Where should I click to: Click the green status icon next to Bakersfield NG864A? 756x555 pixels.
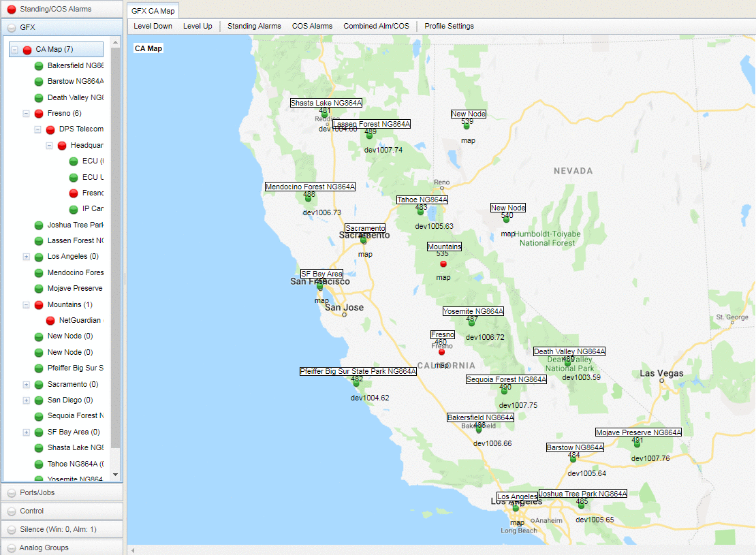point(38,65)
